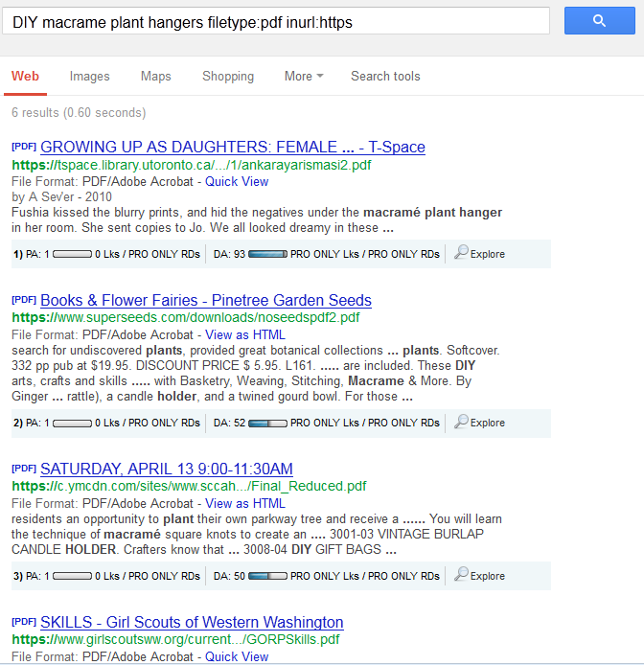Click the Explore magnifier icon for result 2
The image size is (644, 665).
coord(461,422)
